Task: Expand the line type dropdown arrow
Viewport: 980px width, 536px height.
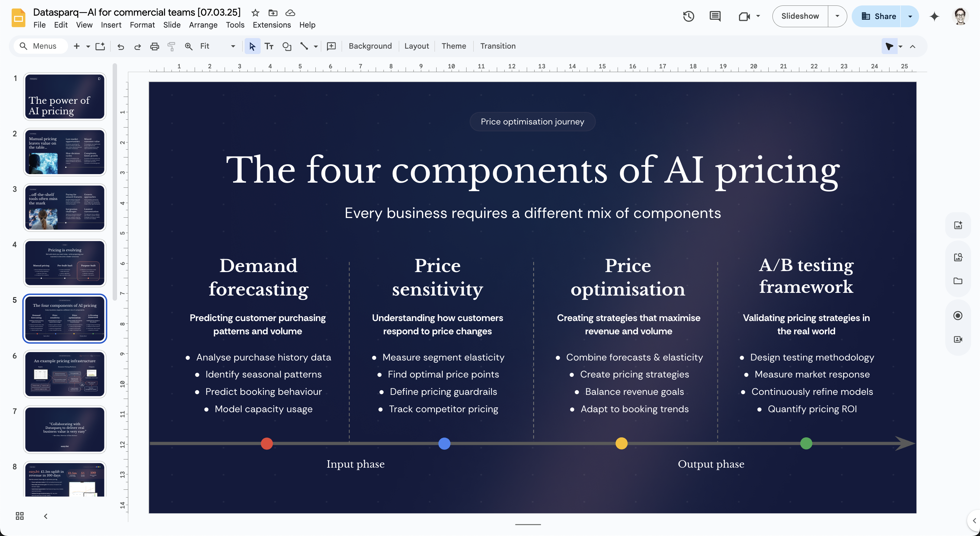Action: tap(316, 46)
